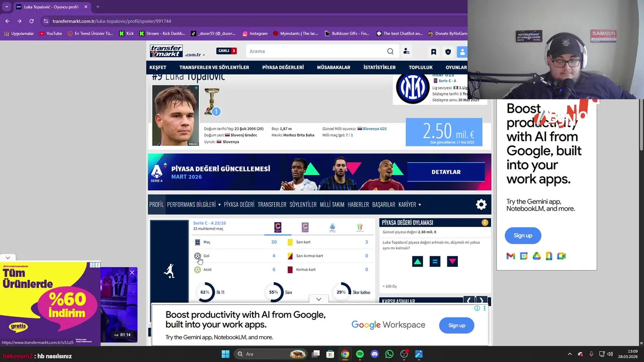
Task: Open the Slovenya U21 national team link
Action: point(375,129)
